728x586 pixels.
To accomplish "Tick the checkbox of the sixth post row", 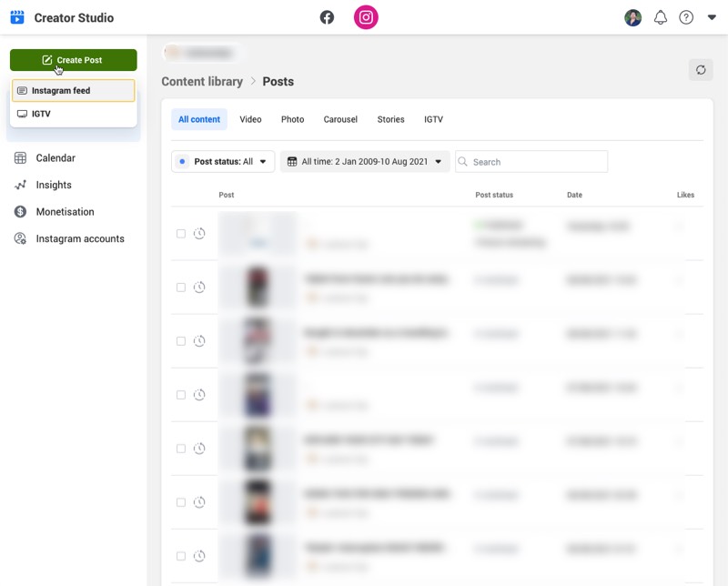I will pyautogui.click(x=181, y=502).
